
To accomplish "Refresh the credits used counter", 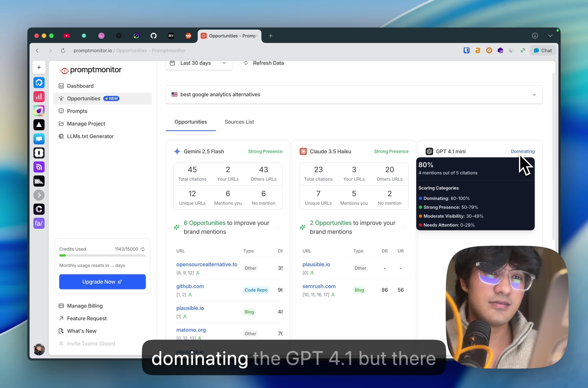I will tap(143, 249).
